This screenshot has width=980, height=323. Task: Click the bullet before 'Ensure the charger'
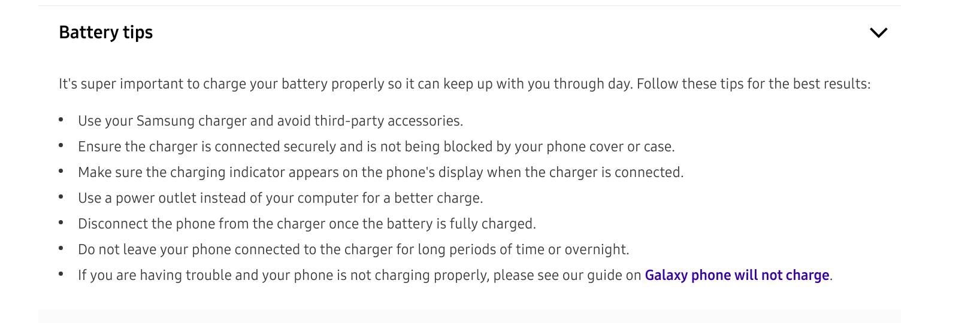pos(61,146)
